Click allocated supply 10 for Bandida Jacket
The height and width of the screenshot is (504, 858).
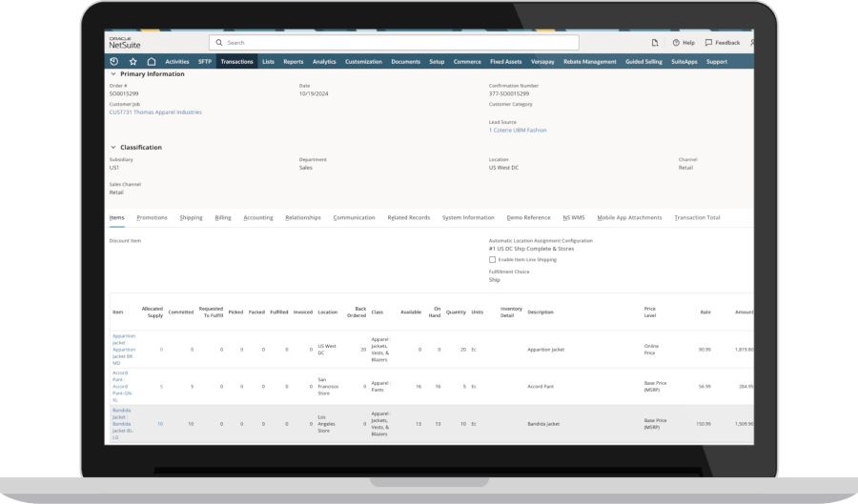coord(160,424)
